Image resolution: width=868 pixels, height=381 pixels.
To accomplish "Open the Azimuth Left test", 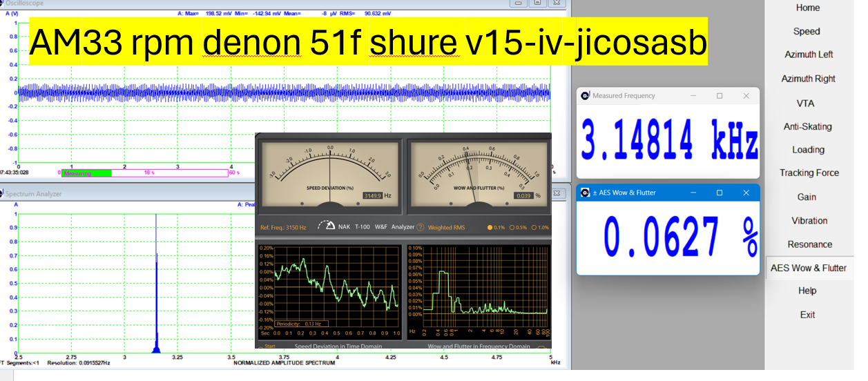I will click(809, 55).
